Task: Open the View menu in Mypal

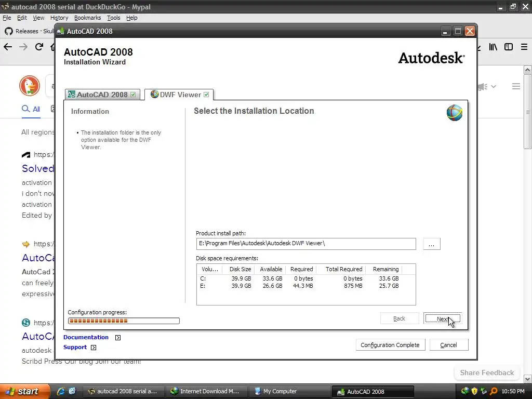Action: 38,18
